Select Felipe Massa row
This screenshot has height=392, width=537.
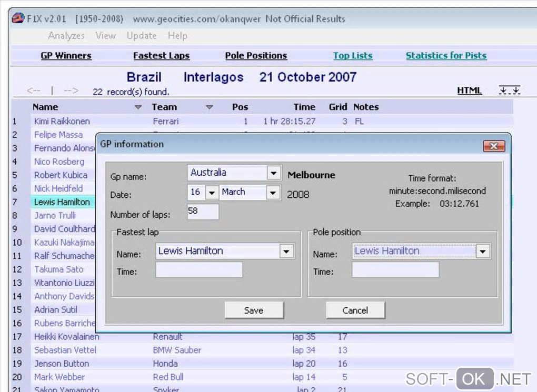[x=58, y=135]
